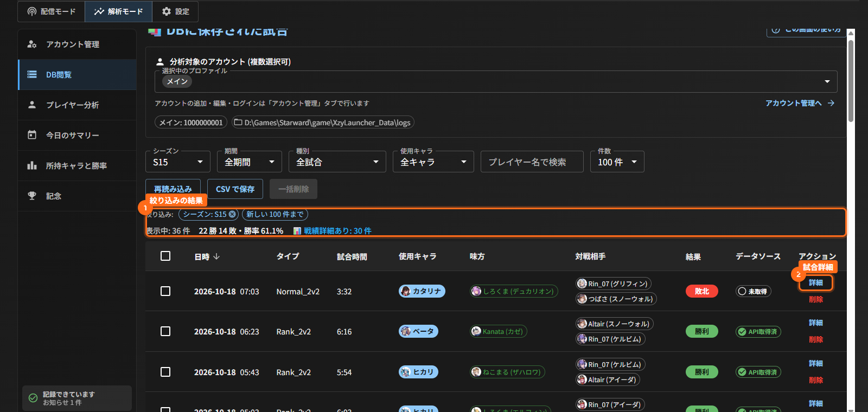Toggle the select-all checkbox in table header
This screenshot has width=868, height=412.
click(x=165, y=256)
